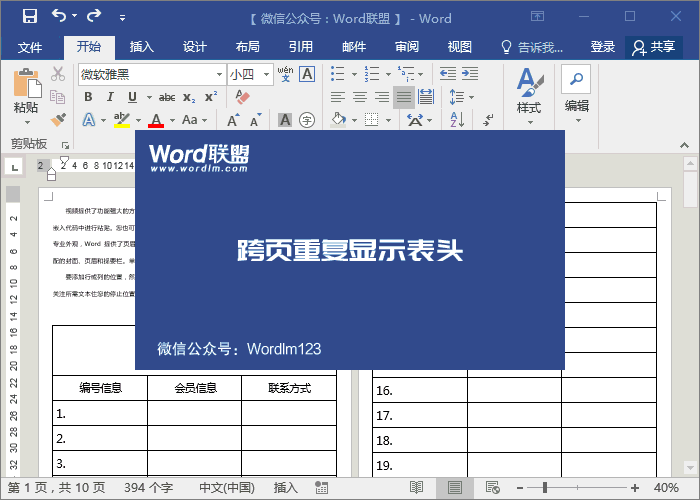This screenshot has width=700, height=500.
Task: Click the line spacing icon
Action: point(457,97)
